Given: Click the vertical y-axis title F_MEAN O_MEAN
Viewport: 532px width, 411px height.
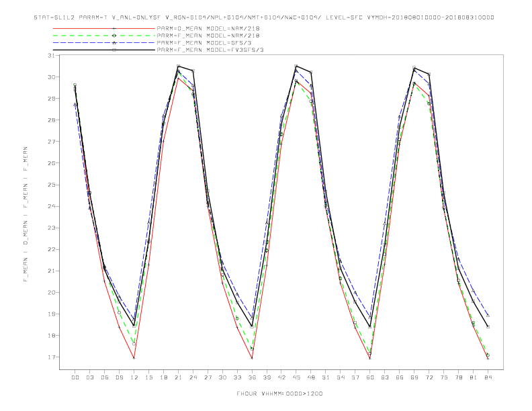Looking at the screenshot, I should [x=26, y=214].
